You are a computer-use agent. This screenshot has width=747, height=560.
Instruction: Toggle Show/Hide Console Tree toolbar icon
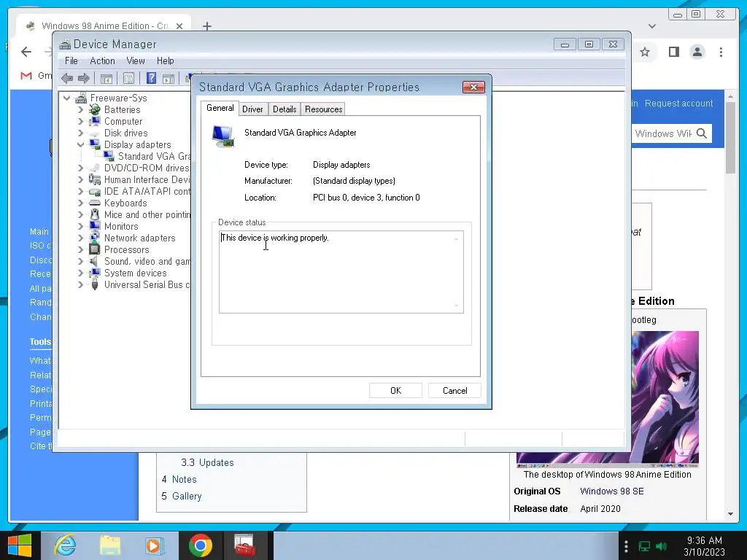coord(107,78)
